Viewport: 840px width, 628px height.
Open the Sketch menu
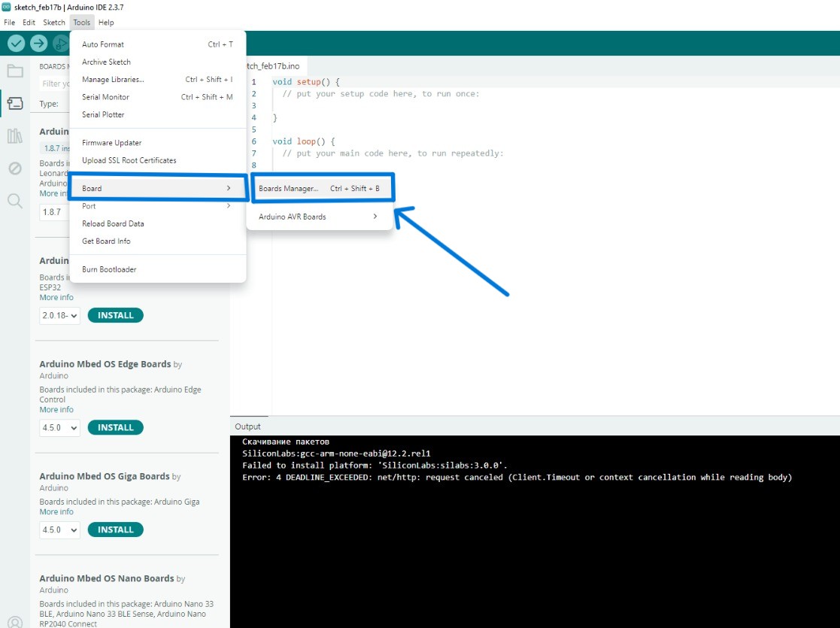54,23
